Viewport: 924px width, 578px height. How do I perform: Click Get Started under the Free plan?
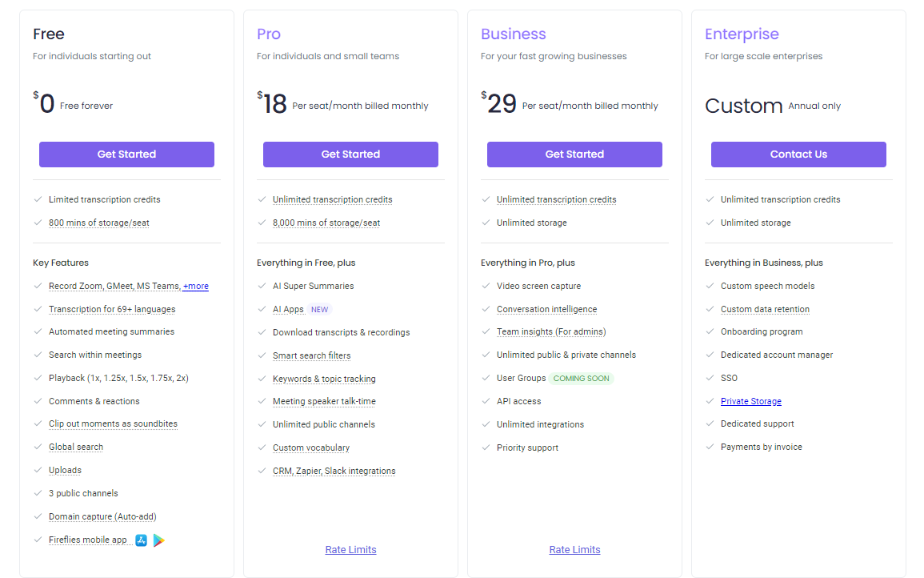pos(126,155)
